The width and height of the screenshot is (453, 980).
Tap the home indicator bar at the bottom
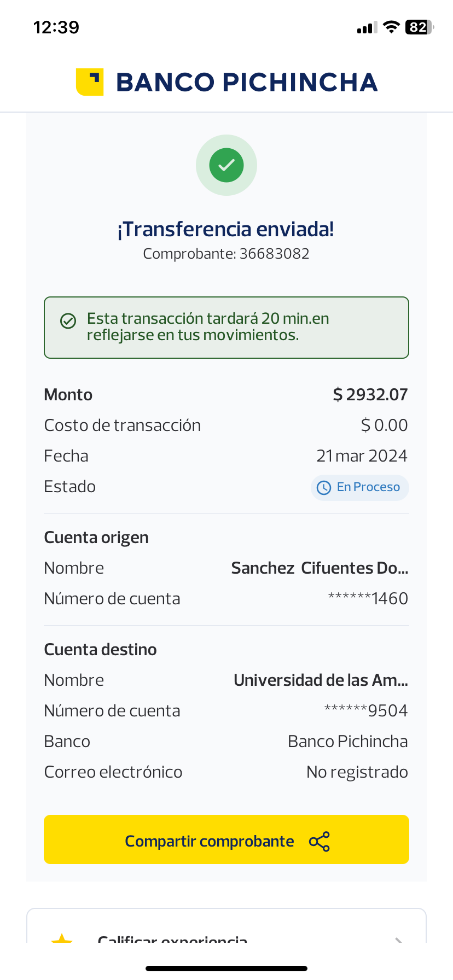226,969
